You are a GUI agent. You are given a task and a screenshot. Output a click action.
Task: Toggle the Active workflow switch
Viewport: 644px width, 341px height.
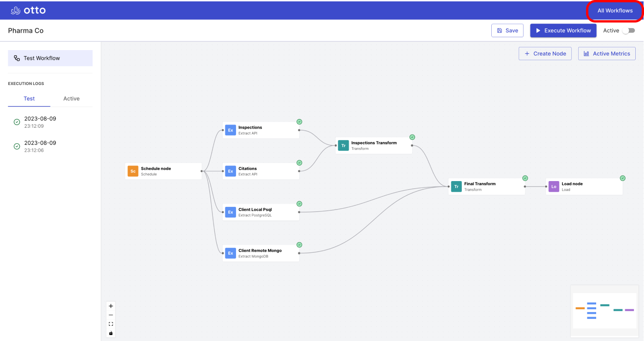pos(628,30)
